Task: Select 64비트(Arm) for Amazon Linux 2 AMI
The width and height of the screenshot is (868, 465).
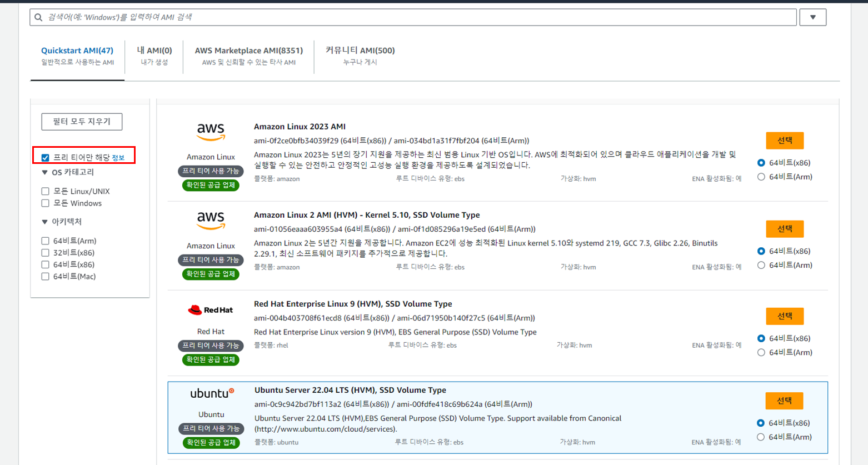Action: click(761, 265)
